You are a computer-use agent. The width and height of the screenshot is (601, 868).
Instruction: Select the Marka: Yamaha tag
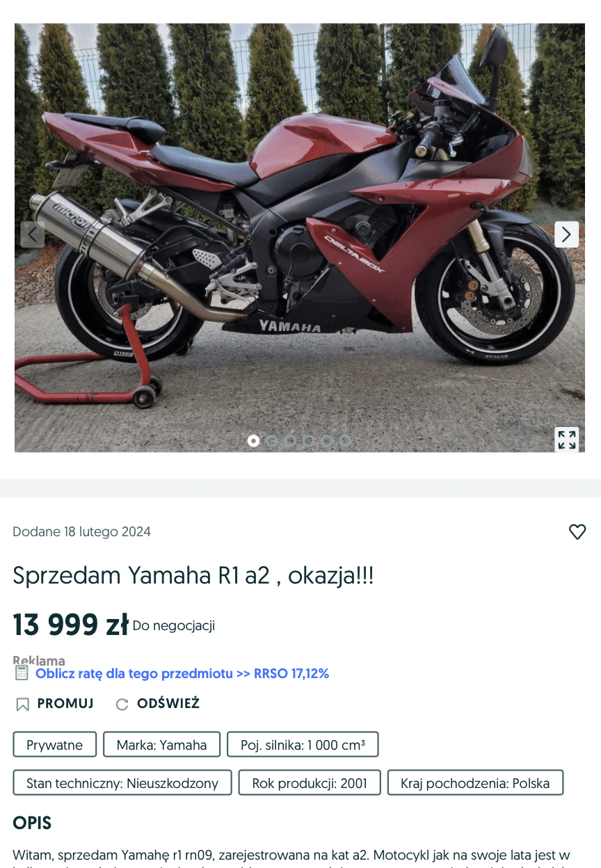[x=162, y=744]
